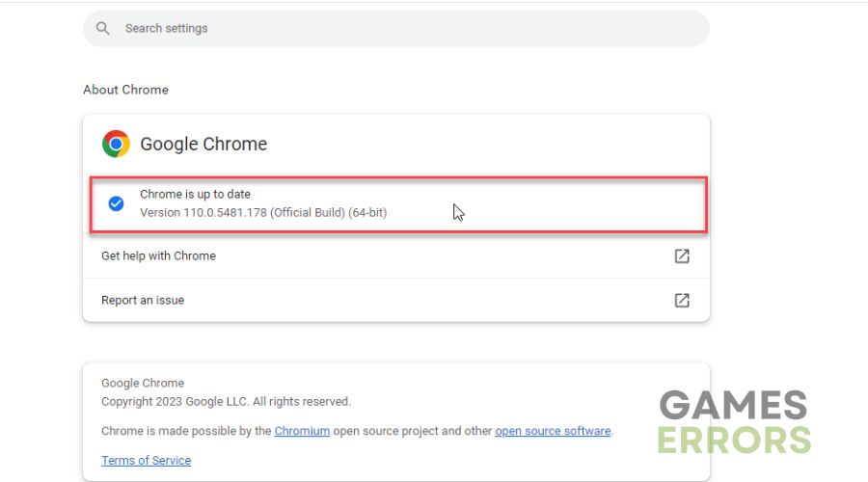Click the Google Chrome label in footer card
This screenshot has height=482, width=868.
tap(143, 383)
